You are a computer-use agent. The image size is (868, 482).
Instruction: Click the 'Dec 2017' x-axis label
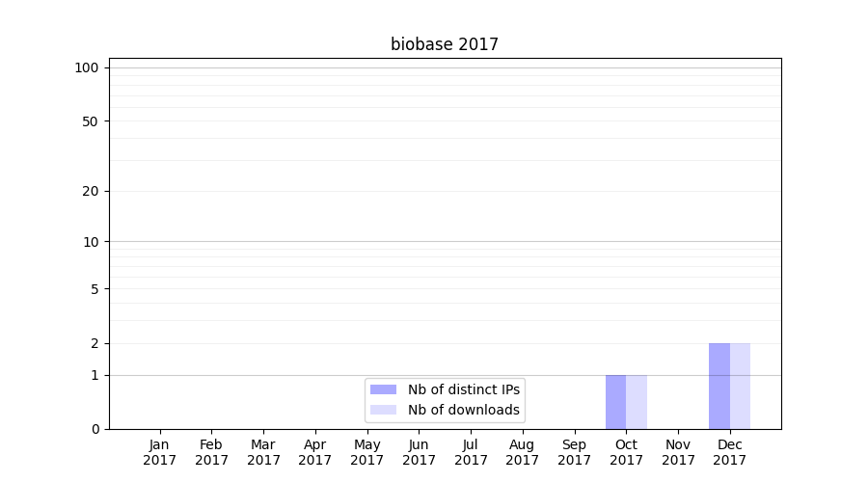coord(730,452)
